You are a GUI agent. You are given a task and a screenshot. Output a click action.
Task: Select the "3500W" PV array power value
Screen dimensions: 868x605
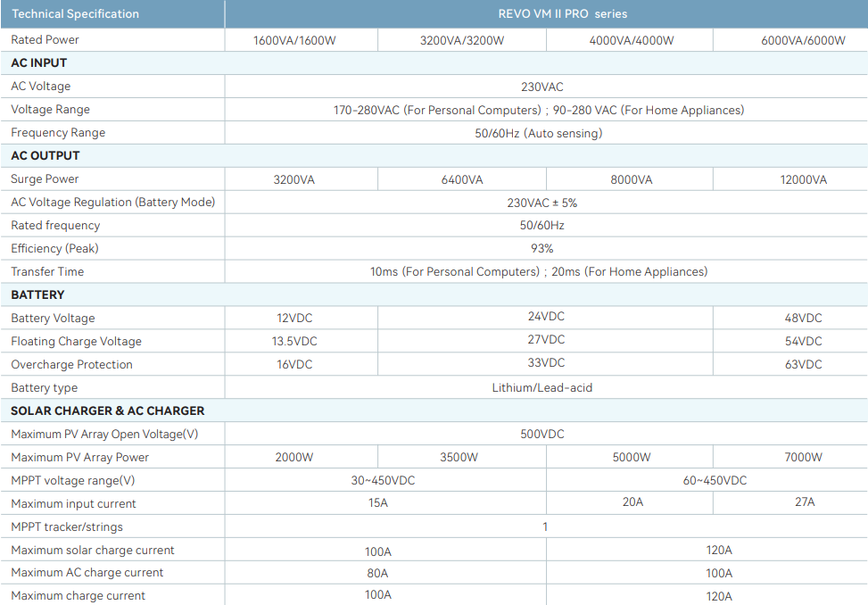(459, 458)
